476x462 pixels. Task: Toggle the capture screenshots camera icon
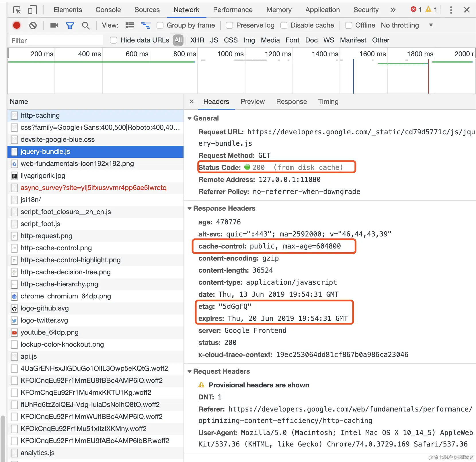pyautogui.click(x=54, y=26)
